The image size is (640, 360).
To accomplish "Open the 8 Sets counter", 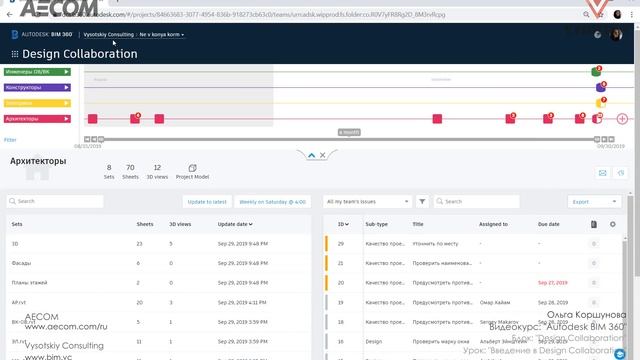I will click(x=109, y=171).
